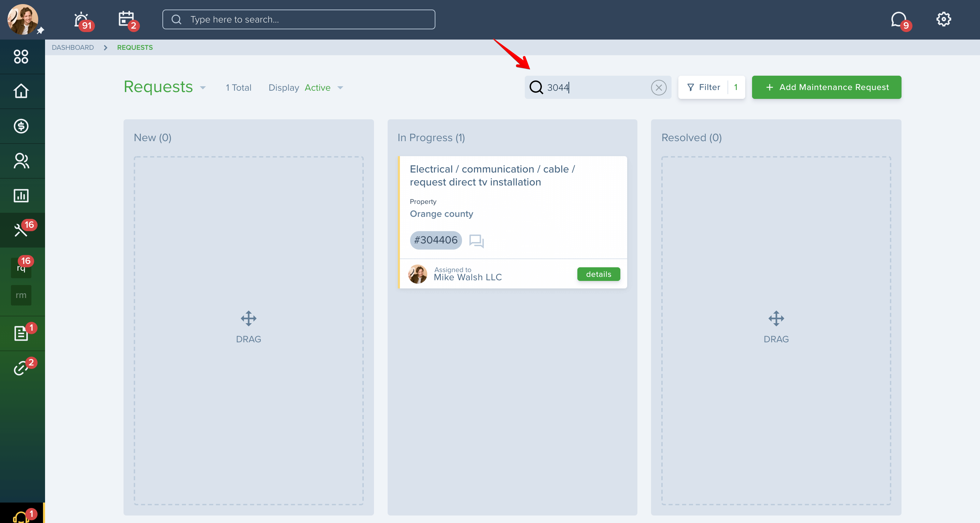Click the New (0) column header
Screen dimensions: 980x523
pyautogui.click(x=153, y=138)
